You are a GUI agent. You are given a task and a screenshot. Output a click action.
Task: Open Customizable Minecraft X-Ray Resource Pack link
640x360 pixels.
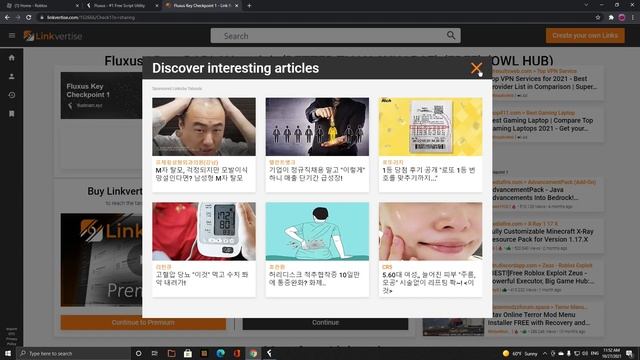coord(542,236)
